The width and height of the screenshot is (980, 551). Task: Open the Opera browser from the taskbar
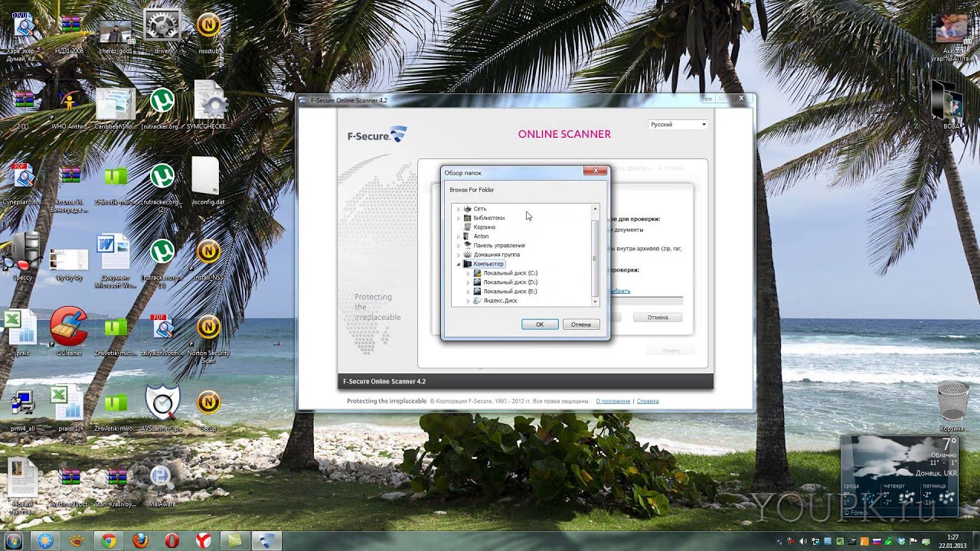click(x=171, y=540)
